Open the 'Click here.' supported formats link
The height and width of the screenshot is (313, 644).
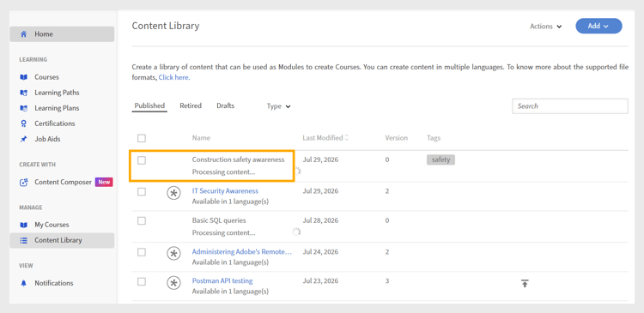point(174,77)
